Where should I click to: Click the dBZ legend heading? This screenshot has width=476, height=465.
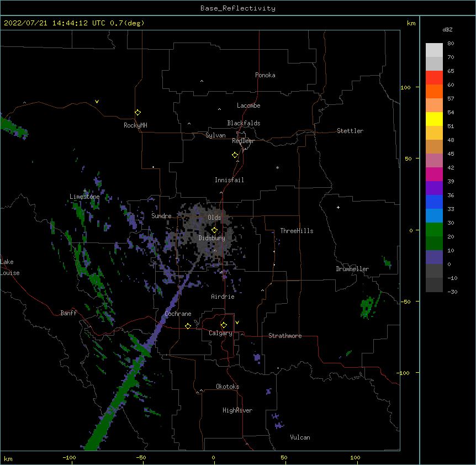(x=447, y=29)
